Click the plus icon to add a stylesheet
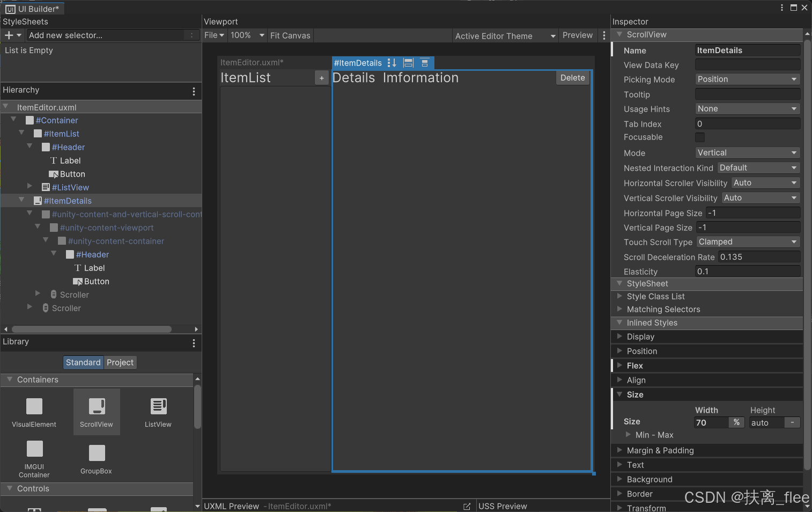The image size is (812, 512). (9, 35)
